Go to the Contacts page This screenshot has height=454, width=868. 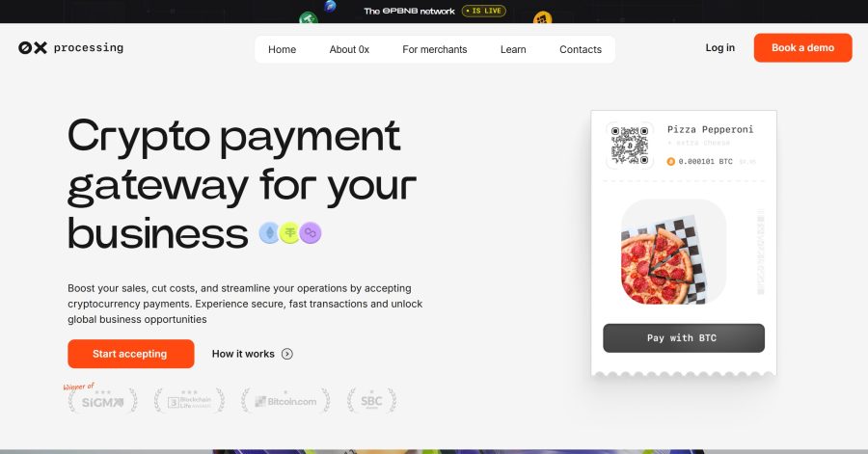point(581,49)
